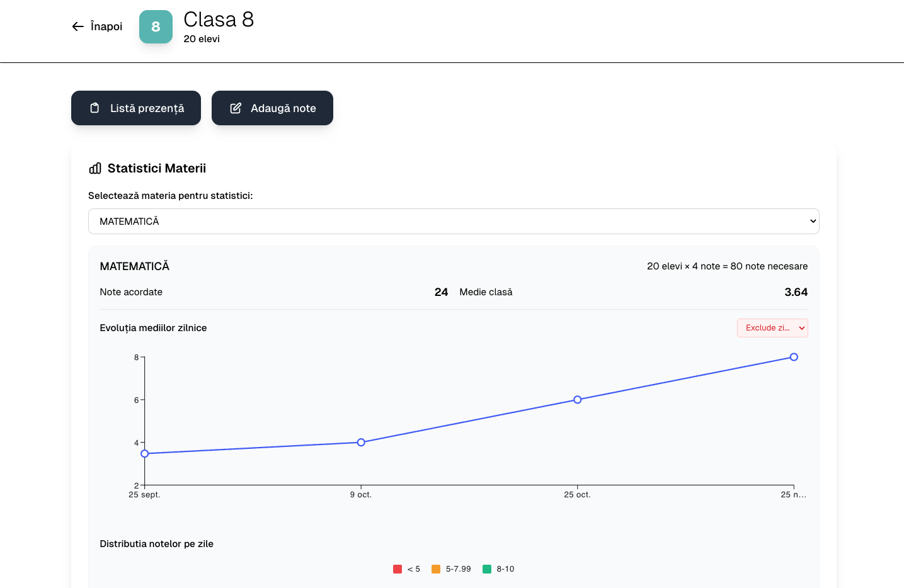This screenshot has height=588, width=904.
Task: Go back using the Înapoi link
Action: point(106,26)
